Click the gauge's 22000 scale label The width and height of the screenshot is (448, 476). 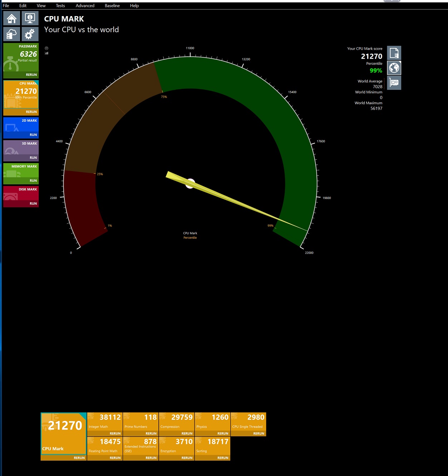[x=309, y=253]
